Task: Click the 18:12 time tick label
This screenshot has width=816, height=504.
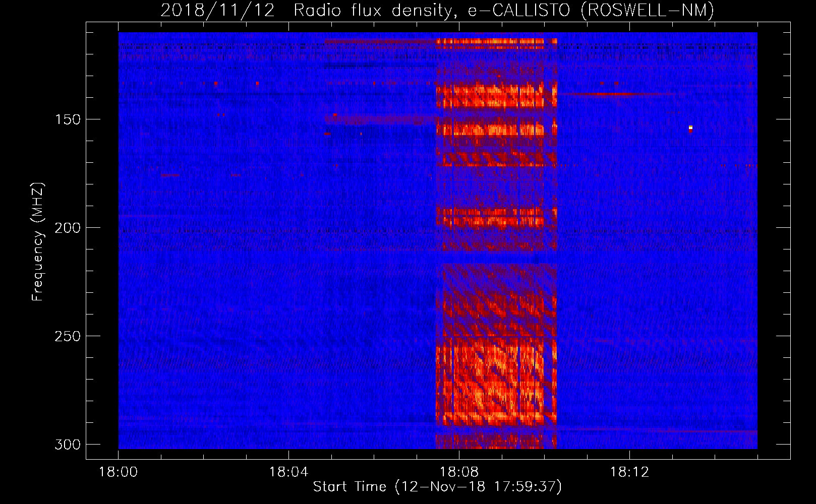Action: [629, 472]
